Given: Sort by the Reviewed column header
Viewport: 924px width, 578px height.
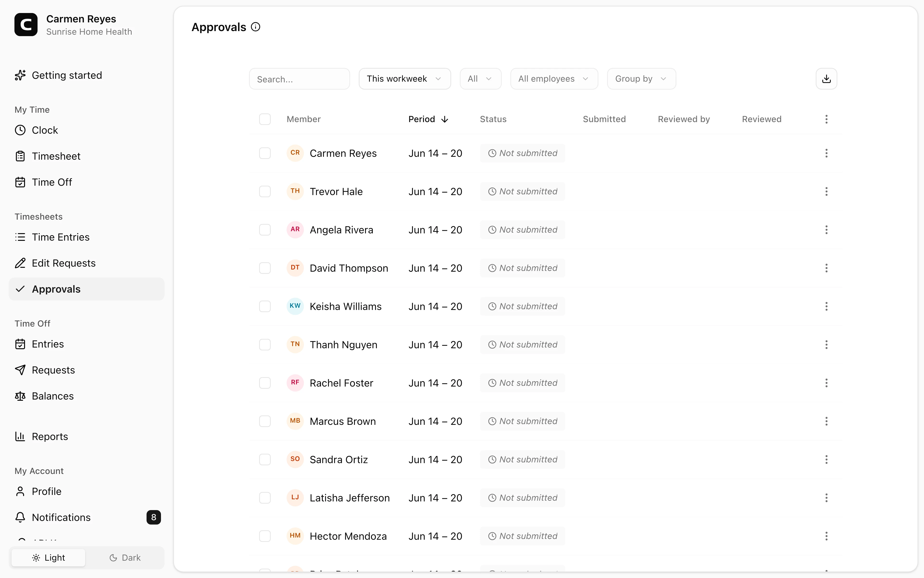Looking at the screenshot, I should click(x=761, y=119).
